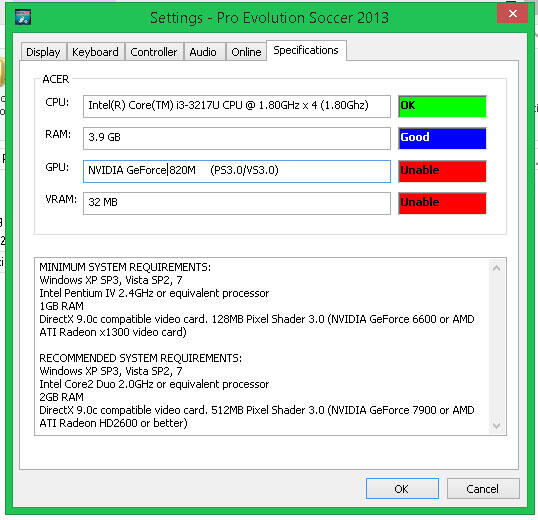Screen dimensions: 538x520
Task: Open the Online tab
Action: coord(246,52)
